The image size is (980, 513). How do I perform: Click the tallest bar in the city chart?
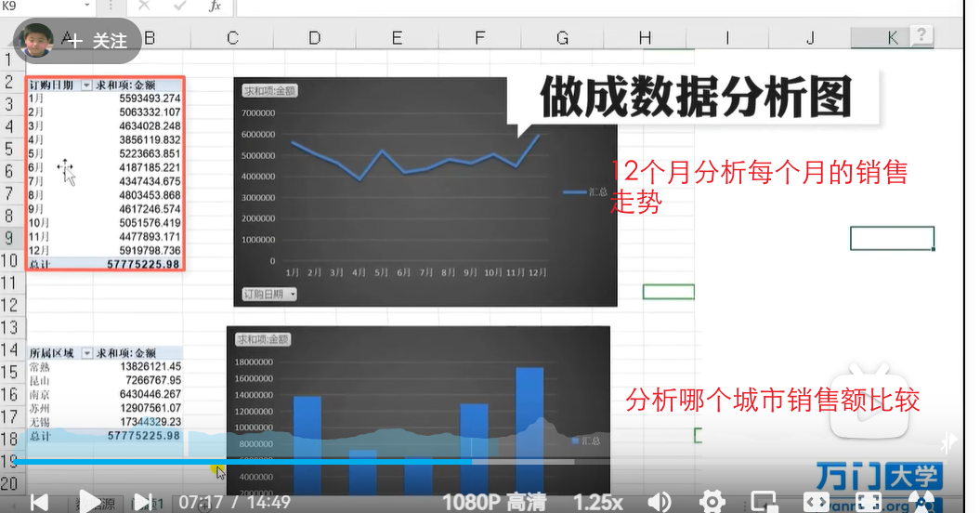click(x=529, y=431)
